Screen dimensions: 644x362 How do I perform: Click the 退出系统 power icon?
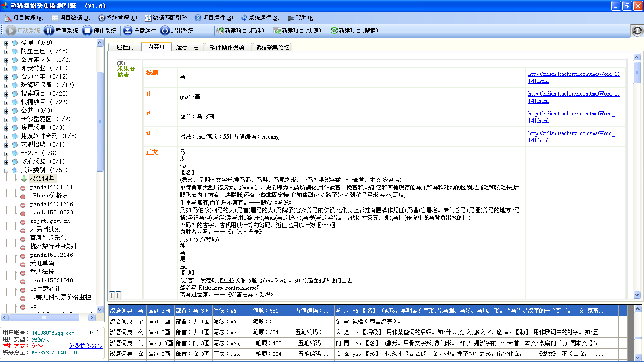(x=165, y=31)
